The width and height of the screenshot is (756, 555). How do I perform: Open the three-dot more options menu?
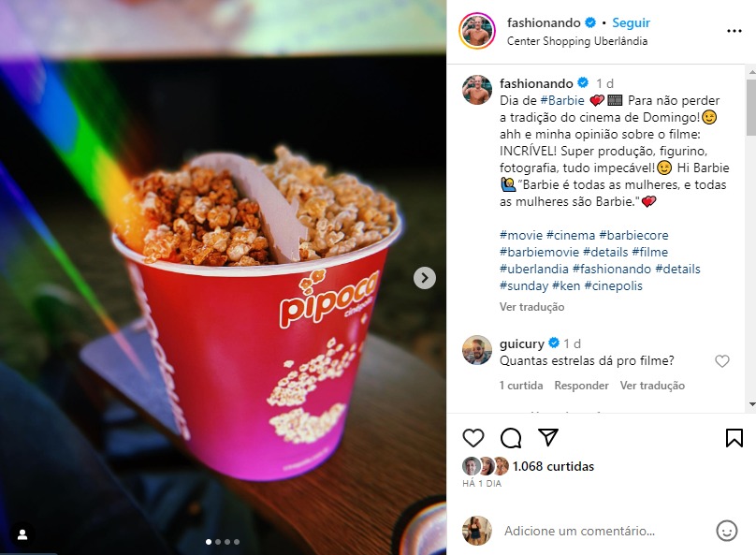click(x=734, y=31)
